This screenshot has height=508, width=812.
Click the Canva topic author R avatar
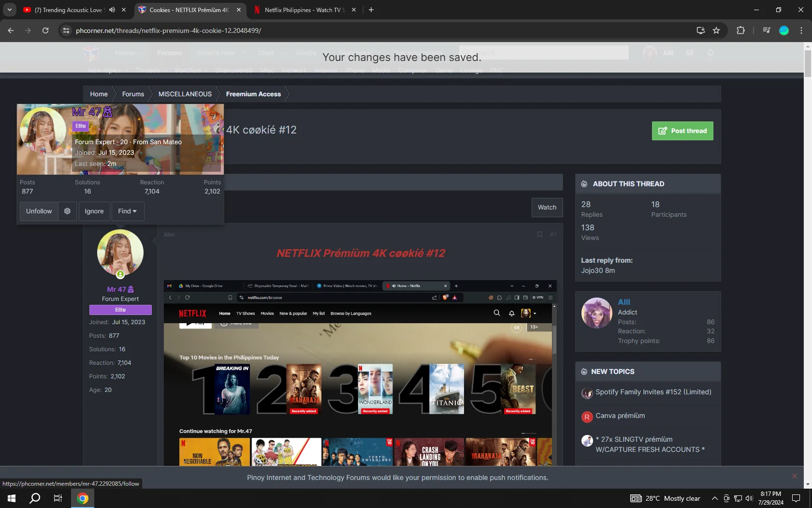pyautogui.click(x=587, y=417)
